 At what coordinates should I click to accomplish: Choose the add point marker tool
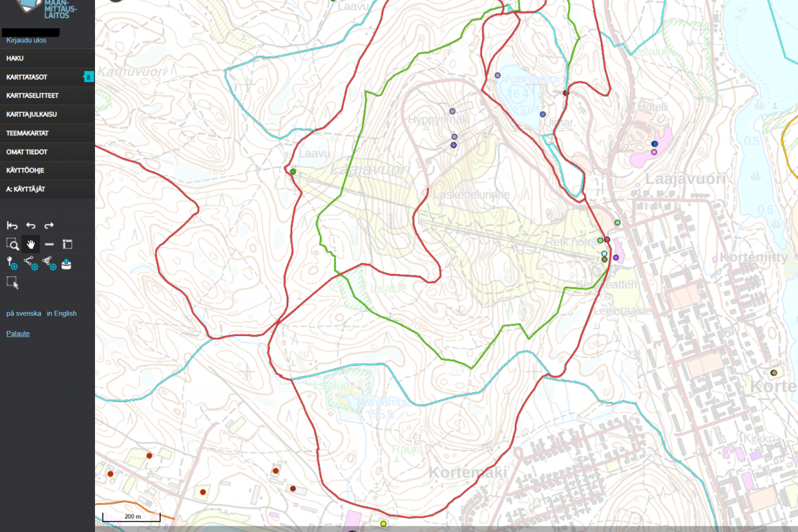pos(12,263)
